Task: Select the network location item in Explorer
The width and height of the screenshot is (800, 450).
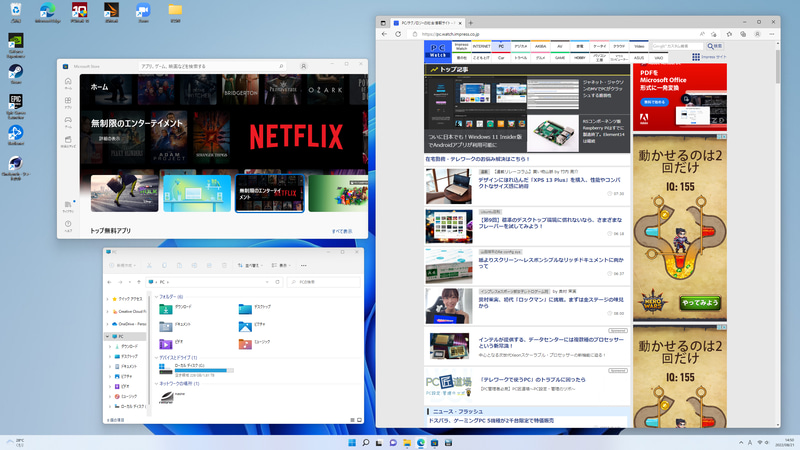Action: (x=172, y=396)
